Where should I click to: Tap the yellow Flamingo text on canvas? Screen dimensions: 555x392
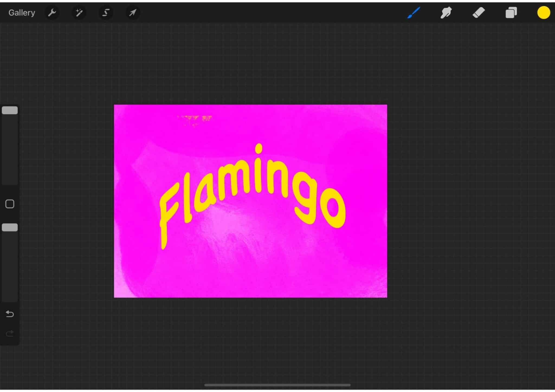tap(253, 197)
